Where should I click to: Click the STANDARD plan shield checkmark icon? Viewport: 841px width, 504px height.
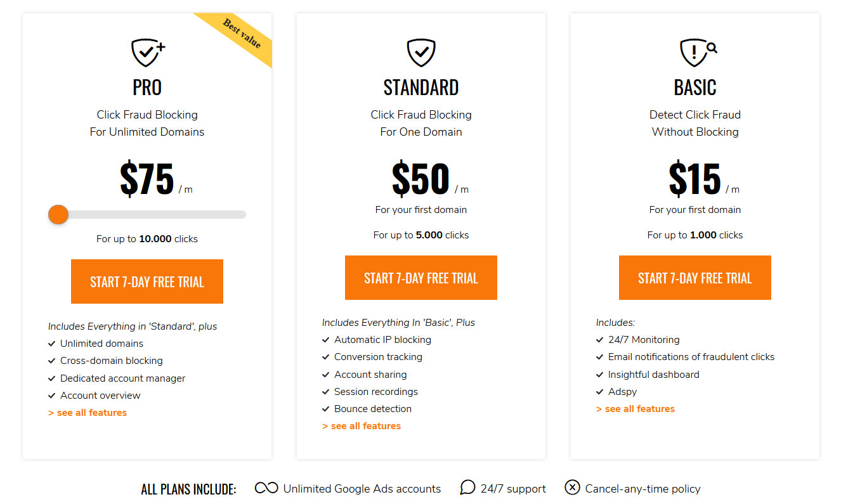pyautogui.click(x=421, y=53)
